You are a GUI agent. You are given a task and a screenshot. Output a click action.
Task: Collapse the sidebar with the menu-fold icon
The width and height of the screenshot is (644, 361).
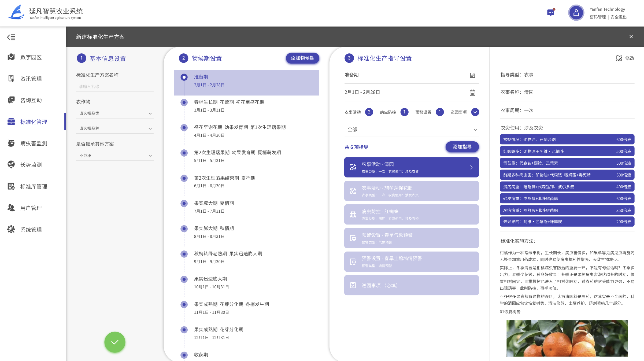tap(11, 37)
